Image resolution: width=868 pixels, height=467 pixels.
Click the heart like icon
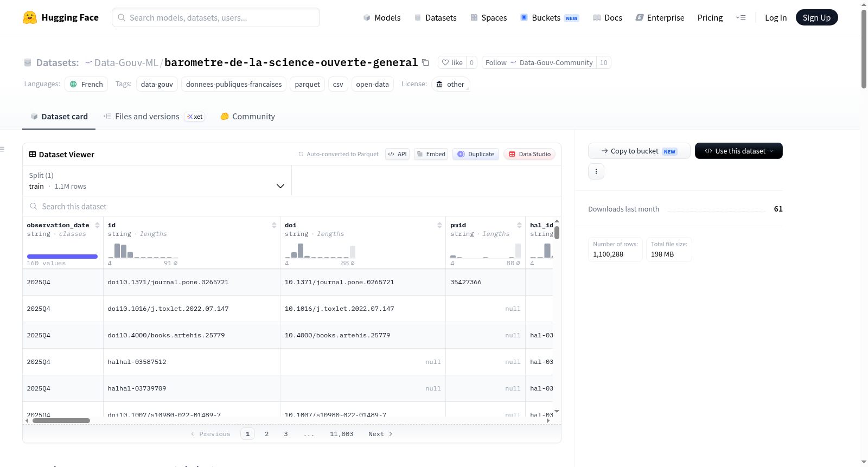tap(445, 62)
